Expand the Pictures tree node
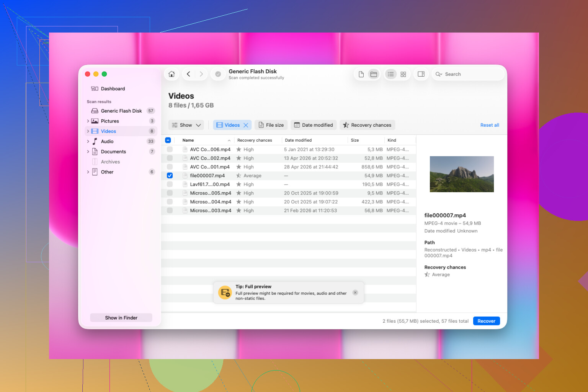The height and width of the screenshot is (392, 588). click(x=88, y=121)
